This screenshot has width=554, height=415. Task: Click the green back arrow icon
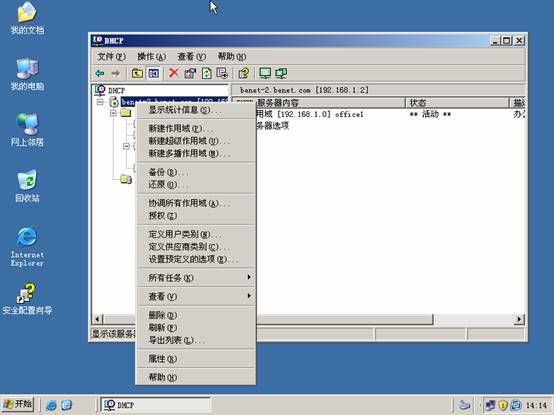point(100,73)
